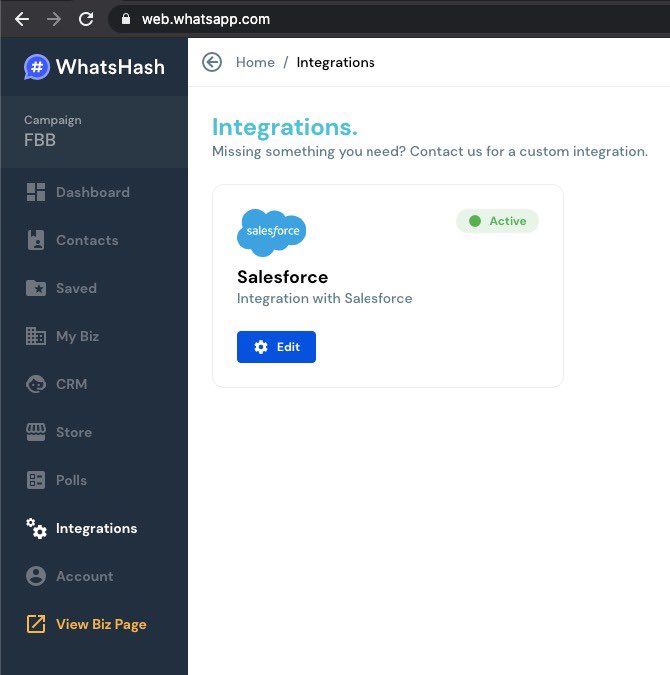Open the Campaign FBB selector
Image resolution: width=670 pixels, height=675 pixels.
(94, 131)
